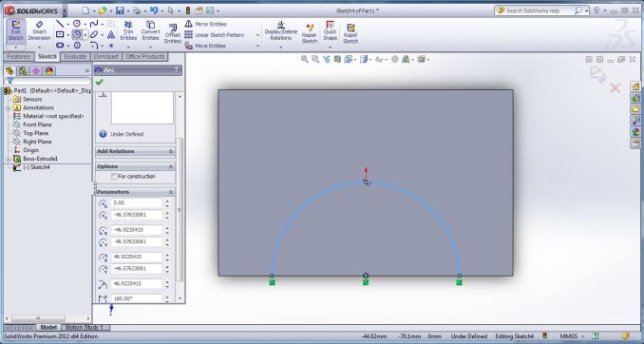Select the Ellipse sketch tool

94,34
